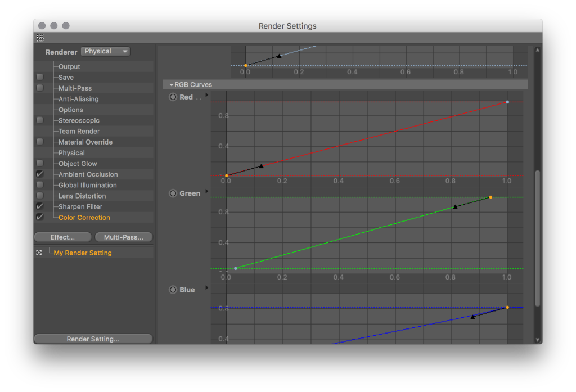Select the Green curve radio button

pos(173,193)
